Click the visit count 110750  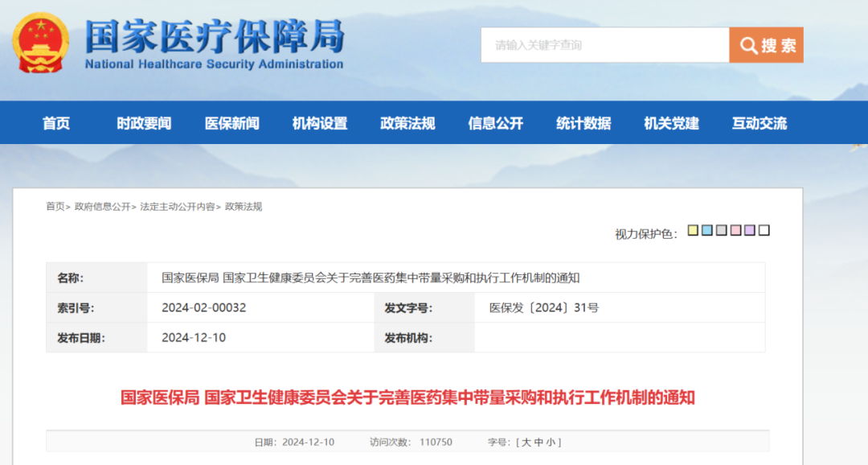[x=436, y=442]
